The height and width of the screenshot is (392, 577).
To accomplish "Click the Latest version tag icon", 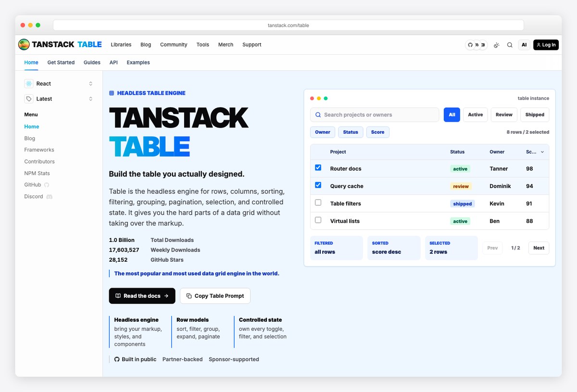I will pyautogui.click(x=29, y=99).
